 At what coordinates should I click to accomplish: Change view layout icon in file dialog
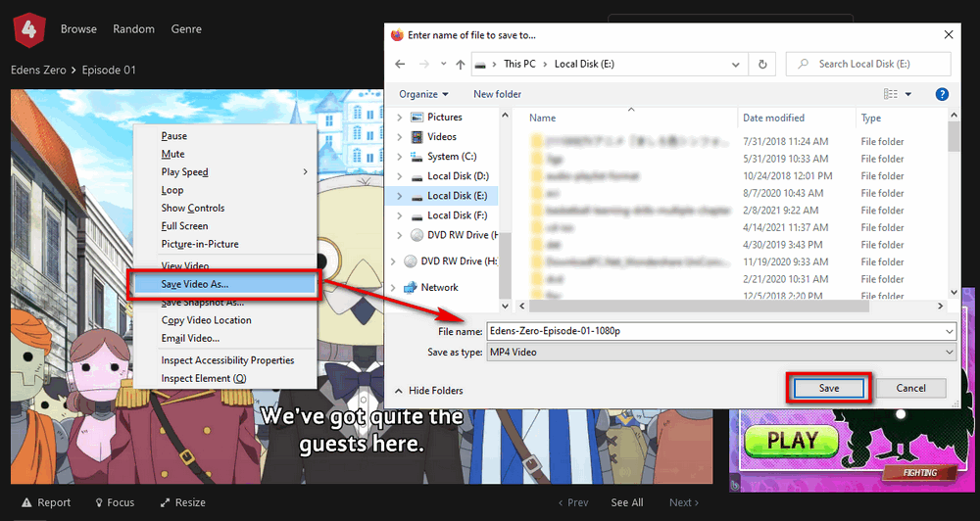[891, 94]
